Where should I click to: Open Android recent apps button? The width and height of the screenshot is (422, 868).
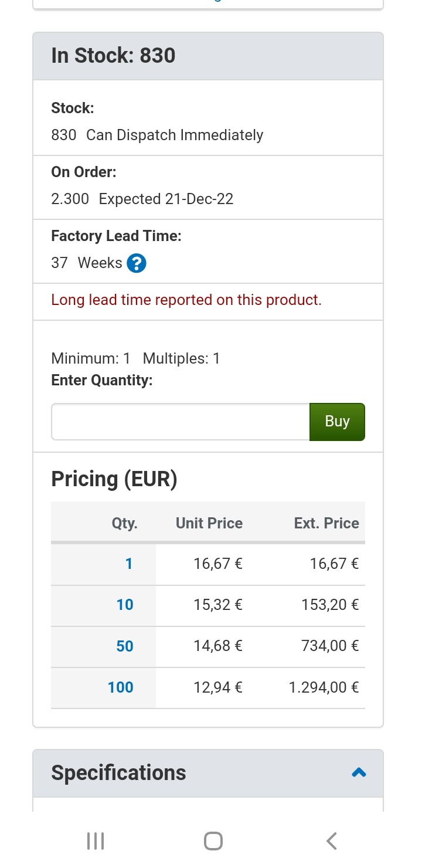(x=96, y=841)
